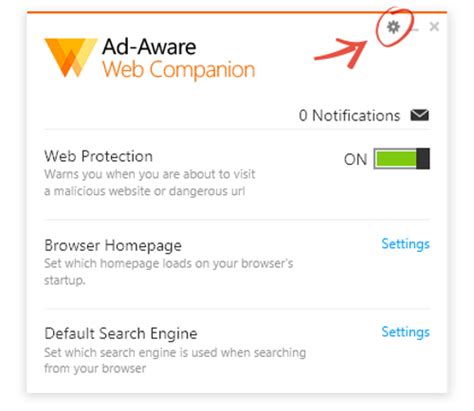Click the Ad-Aware title text
The image size is (474, 411).
click(149, 47)
